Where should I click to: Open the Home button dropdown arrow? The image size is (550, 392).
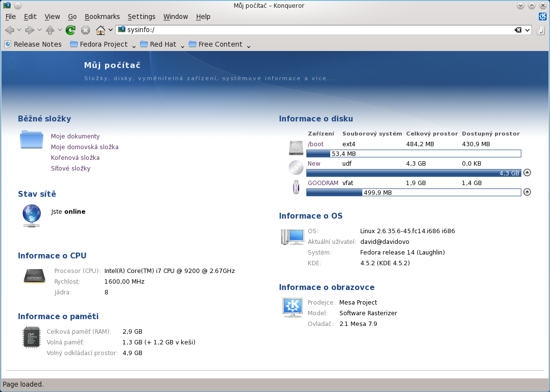coord(110,30)
